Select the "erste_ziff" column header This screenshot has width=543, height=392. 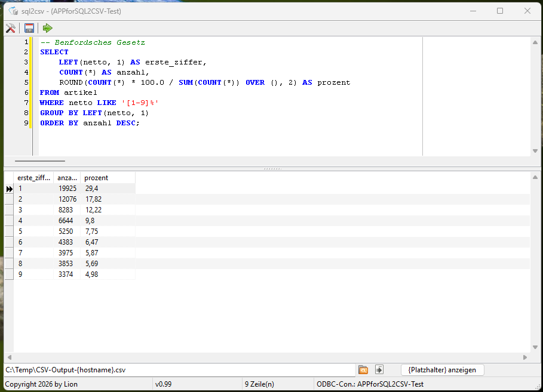33,177
